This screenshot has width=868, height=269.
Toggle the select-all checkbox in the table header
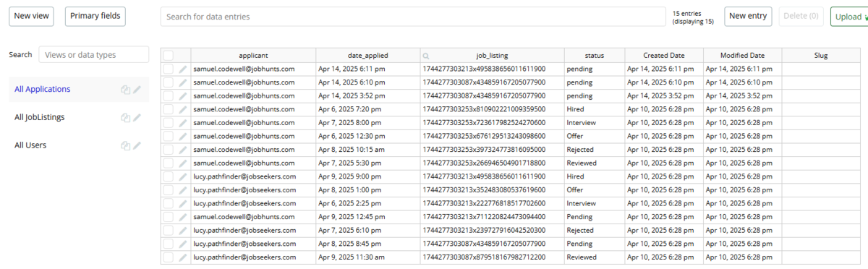click(169, 56)
